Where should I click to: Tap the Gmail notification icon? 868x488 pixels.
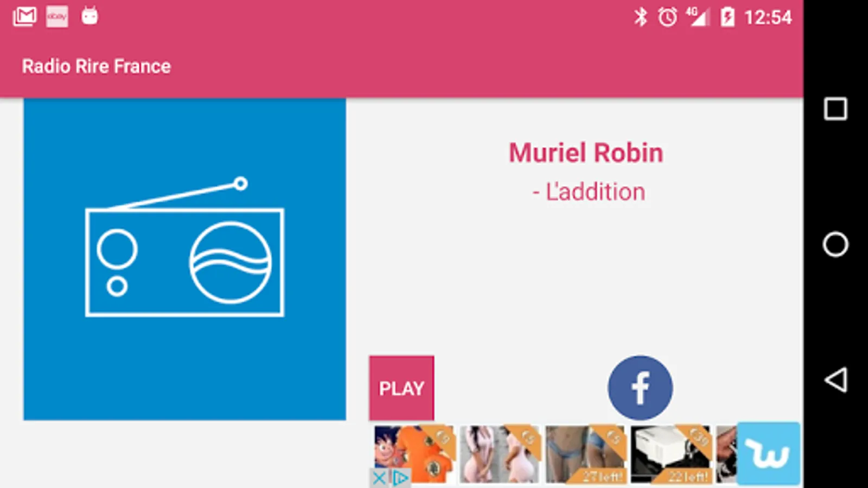[25, 17]
